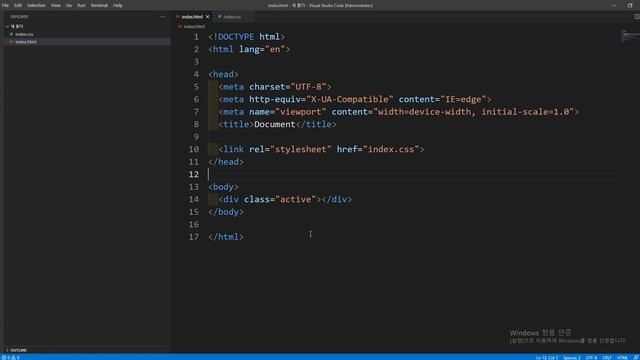The image size is (640, 360).
Task: Close the index.html tab
Action: 208,17
